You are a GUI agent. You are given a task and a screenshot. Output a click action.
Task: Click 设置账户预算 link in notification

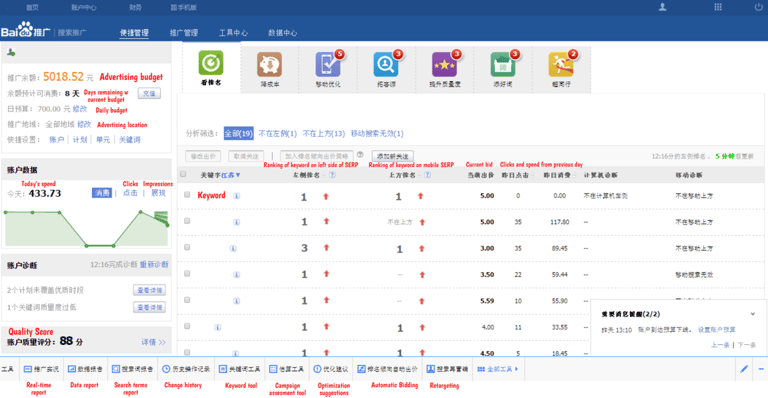(717, 330)
